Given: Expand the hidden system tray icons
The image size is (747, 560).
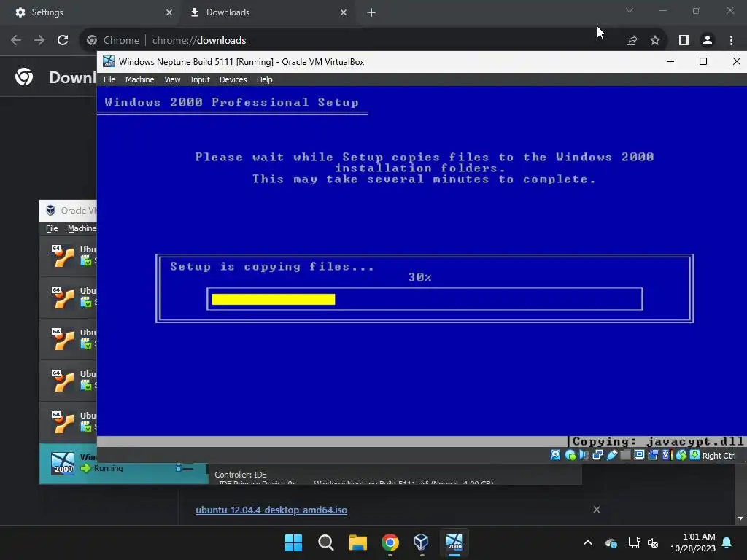Looking at the screenshot, I should pyautogui.click(x=588, y=542).
